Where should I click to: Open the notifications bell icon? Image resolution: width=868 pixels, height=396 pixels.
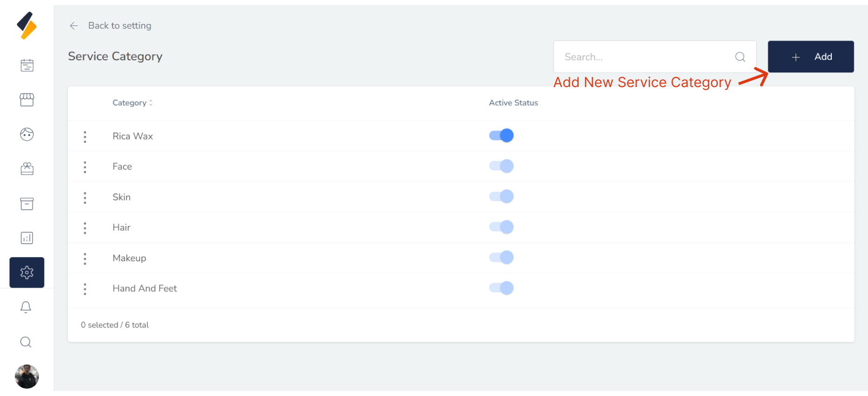pos(26,307)
